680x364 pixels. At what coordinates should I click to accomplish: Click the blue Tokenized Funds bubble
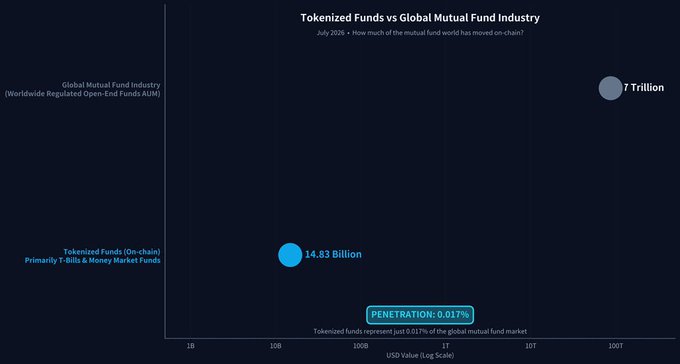point(290,255)
